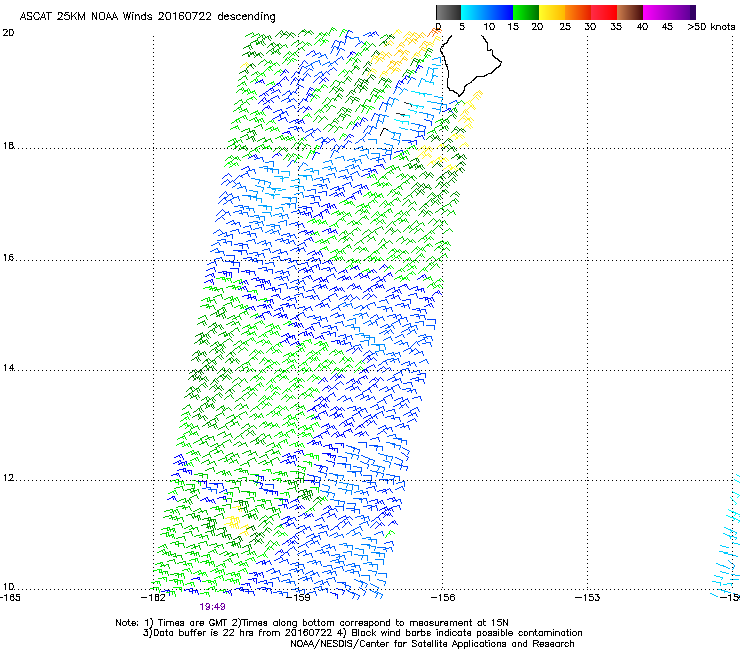Click the longitude label '-156'
The image size is (740, 650).
coord(443,598)
